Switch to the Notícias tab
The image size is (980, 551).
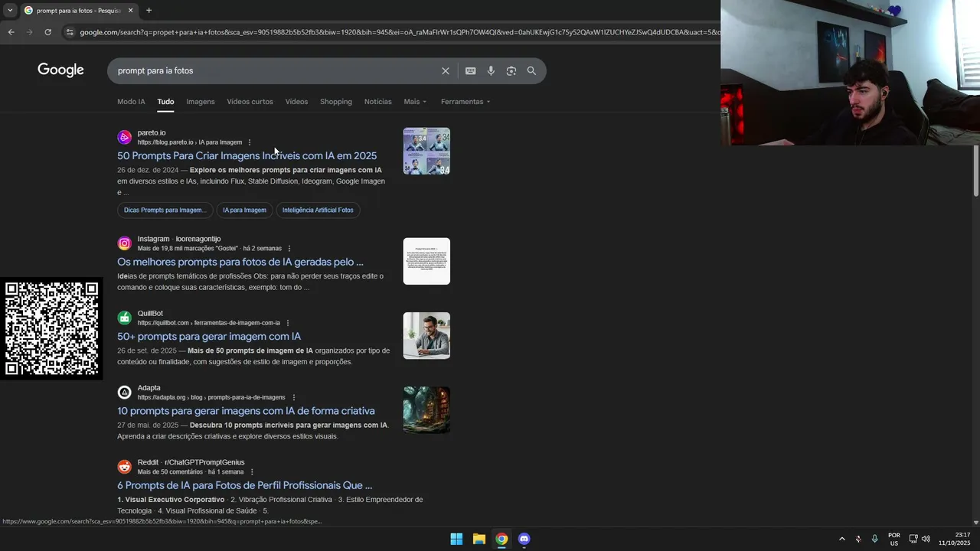(377, 102)
